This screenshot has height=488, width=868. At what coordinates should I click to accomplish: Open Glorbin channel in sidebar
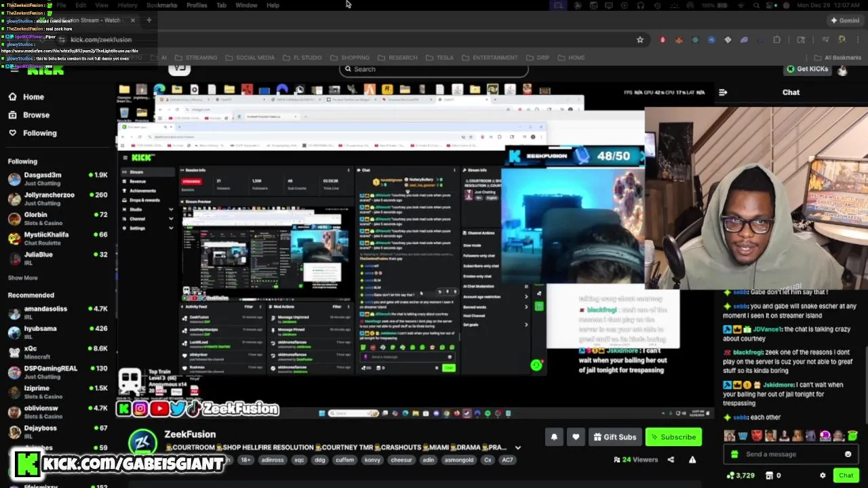point(57,218)
